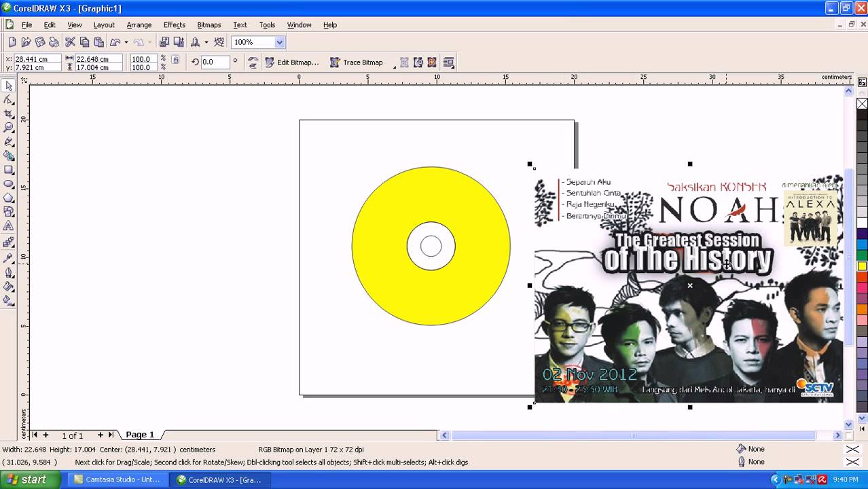Select the Freehand tool
The height and width of the screenshot is (489, 868).
click(9, 141)
